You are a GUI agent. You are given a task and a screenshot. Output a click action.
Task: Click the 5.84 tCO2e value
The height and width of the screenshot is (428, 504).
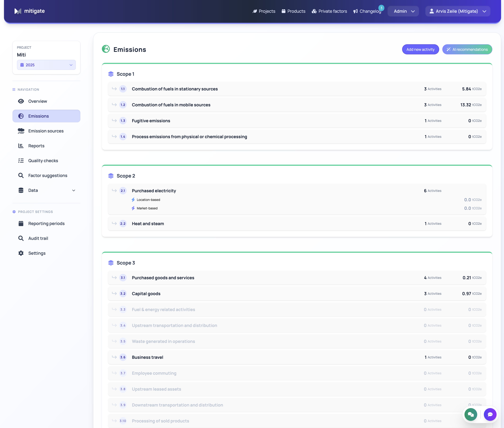click(472, 89)
